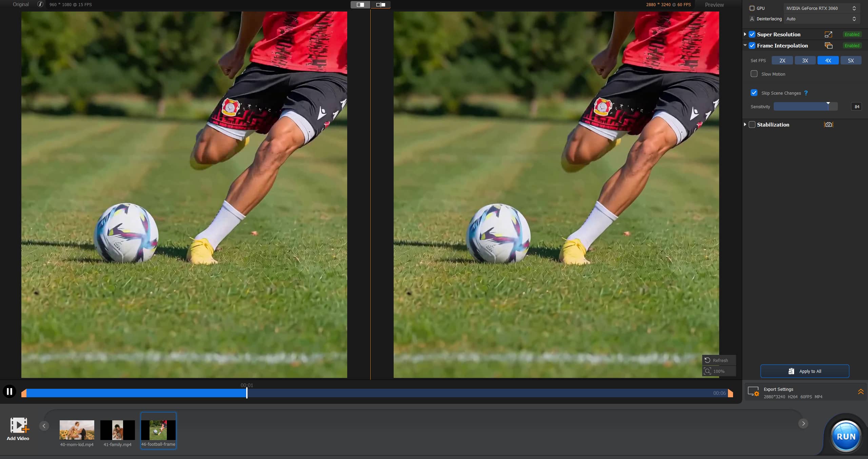
Task: Click the timeline start trim marker
Action: (x=24, y=393)
